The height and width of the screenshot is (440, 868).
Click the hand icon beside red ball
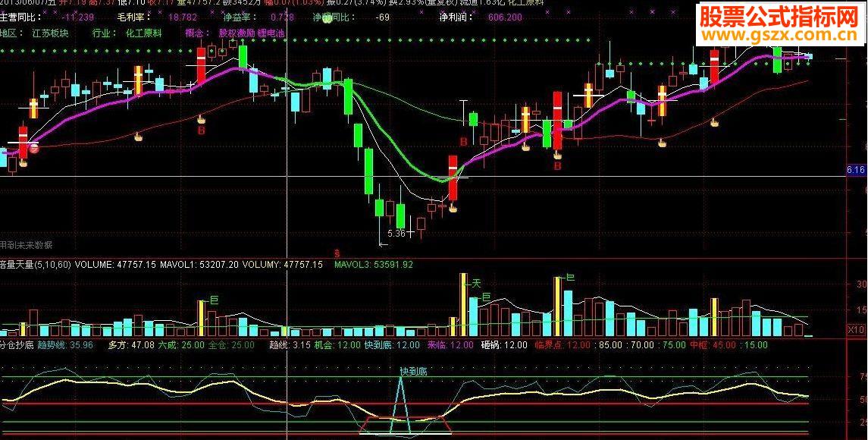tap(24, 162)
